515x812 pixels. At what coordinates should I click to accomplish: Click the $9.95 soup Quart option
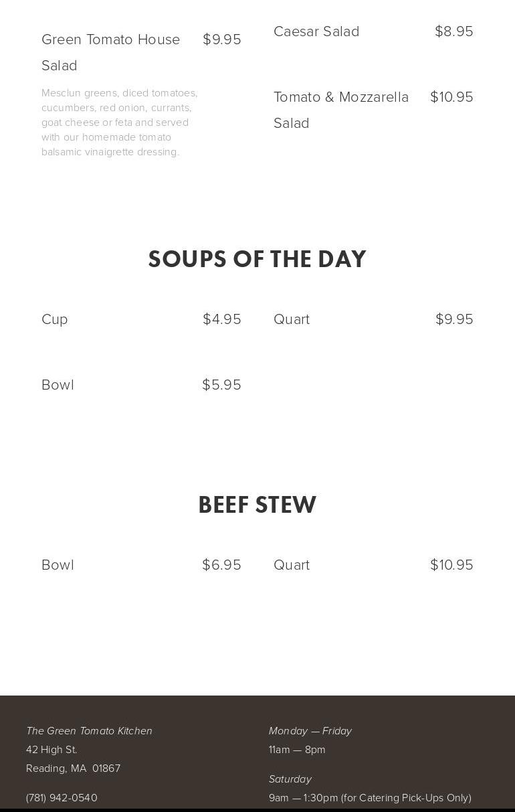[454, 319]
